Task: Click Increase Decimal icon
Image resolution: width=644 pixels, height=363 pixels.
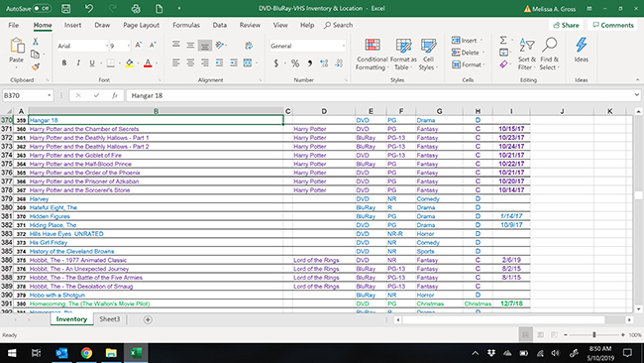Action: pyautogui.click(x=324, y=63)
